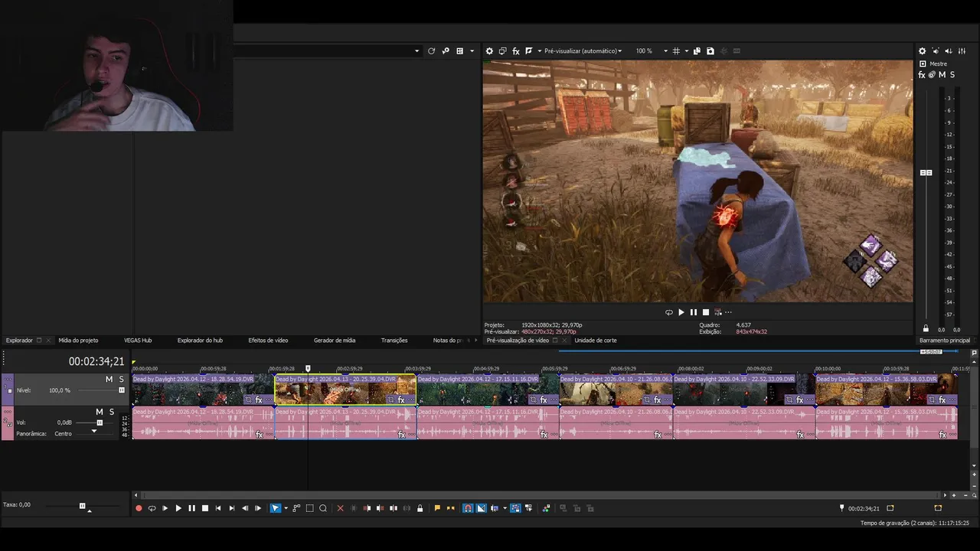Toggle the lock events icon
The width and height of the screenshot is (980, 551).
point(420,508)
